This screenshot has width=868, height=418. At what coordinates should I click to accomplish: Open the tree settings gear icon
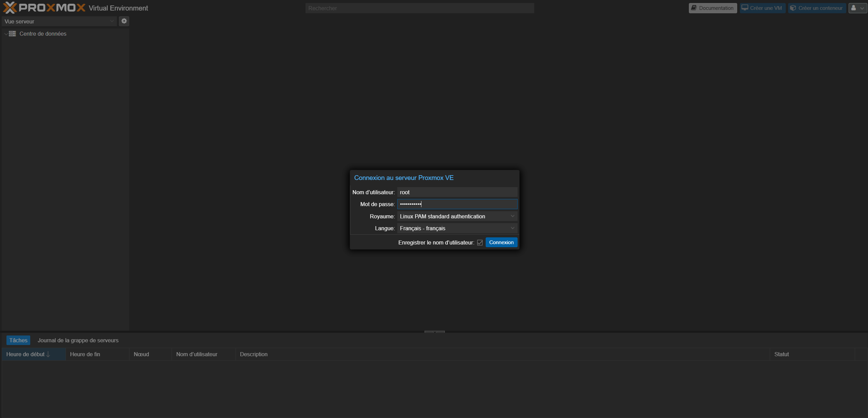coord(124,21)
